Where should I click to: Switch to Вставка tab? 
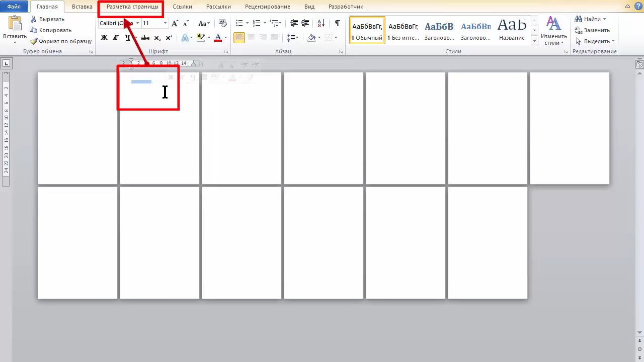(x=82, y=7)
